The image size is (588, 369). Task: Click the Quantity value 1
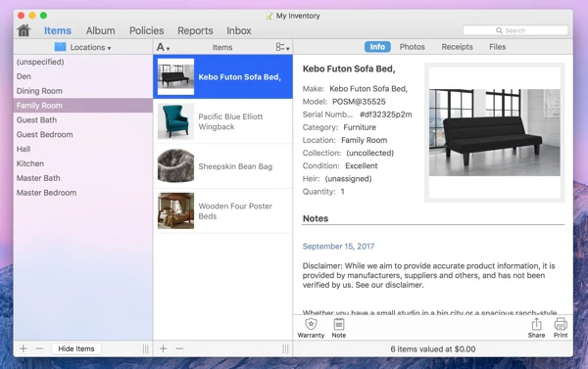coord(342,192)
